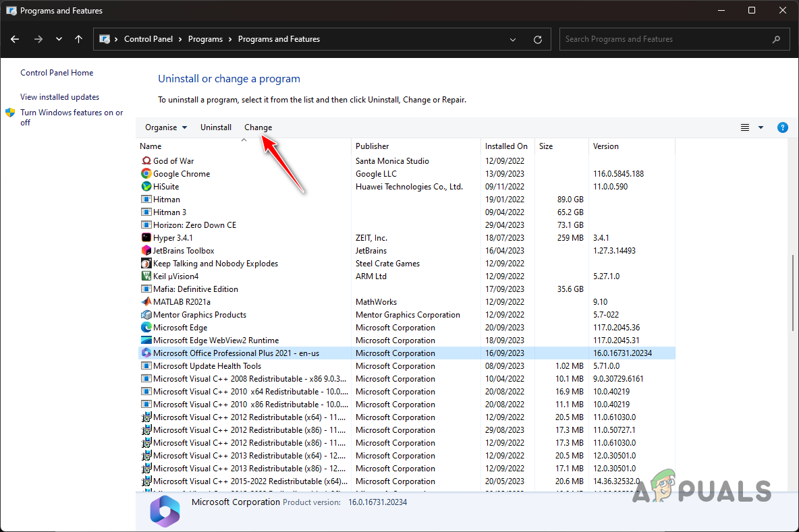Image resolution: width=799 pixels, height=532 pixels.
Task: Navigate up using the up arrow icon
Action: coord(78,39)
